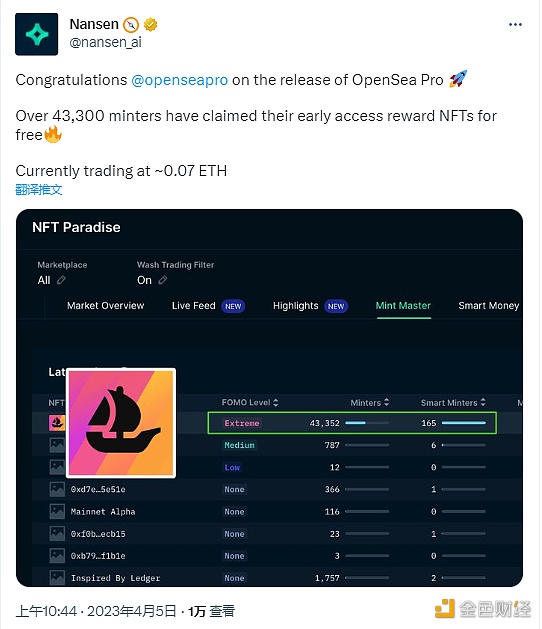The width and height of the screenshot is (542, 629).
Task: Switch to the Mint Master tab
Action: pyautogui.click(x=403, y=306)
